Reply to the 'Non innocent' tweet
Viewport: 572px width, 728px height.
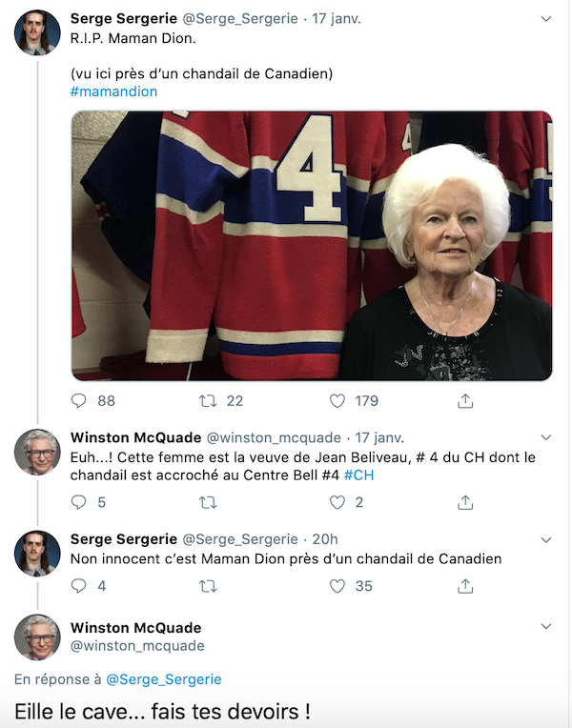pos(78,586)
